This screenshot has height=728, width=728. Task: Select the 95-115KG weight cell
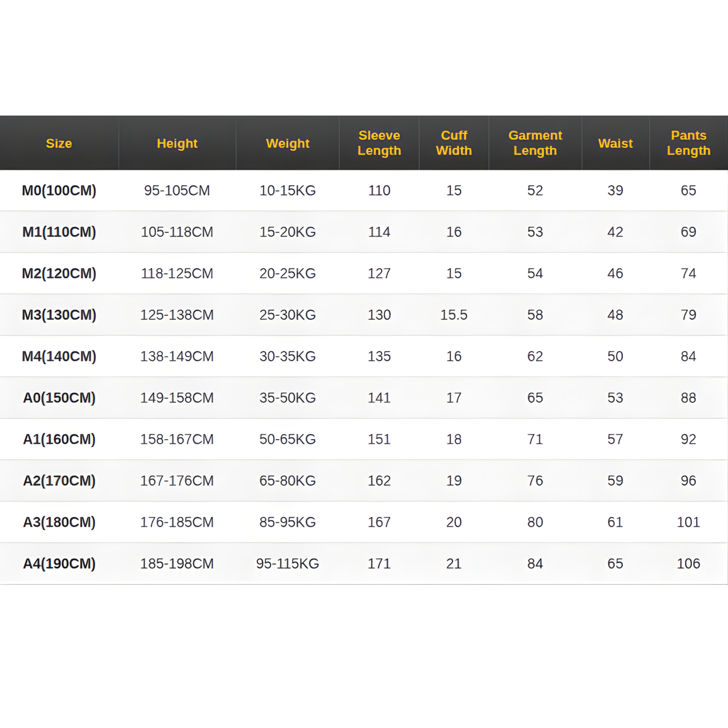point(288,563)
